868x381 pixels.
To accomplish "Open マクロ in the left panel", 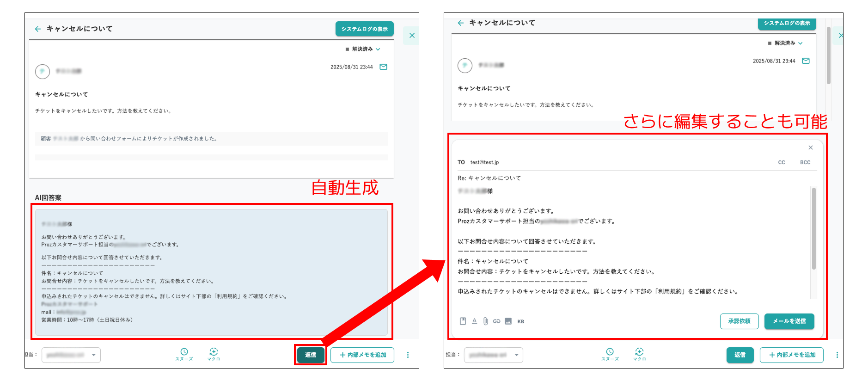I will pos(214,354).
